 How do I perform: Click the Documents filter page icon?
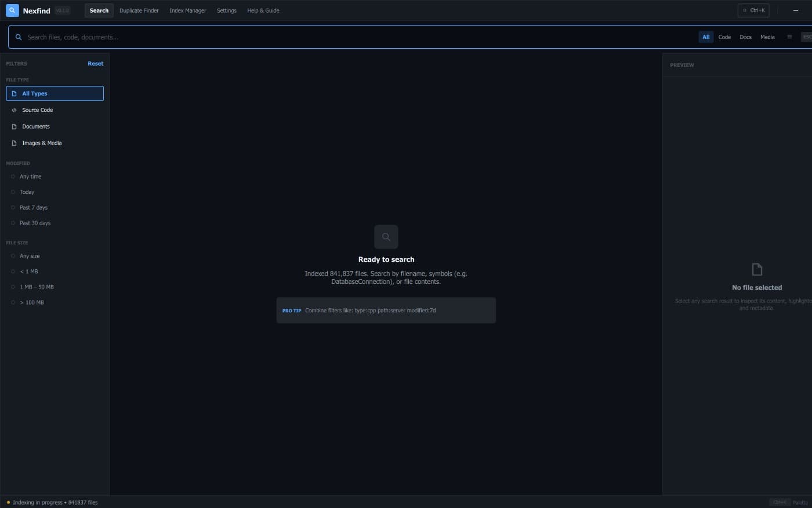pyautogui.click(x=14, y=127)
